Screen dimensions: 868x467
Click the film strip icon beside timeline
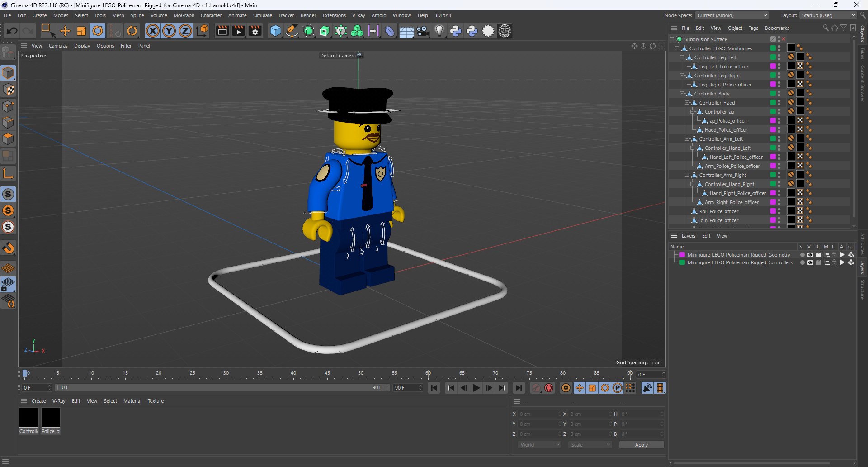click(660, 388)
